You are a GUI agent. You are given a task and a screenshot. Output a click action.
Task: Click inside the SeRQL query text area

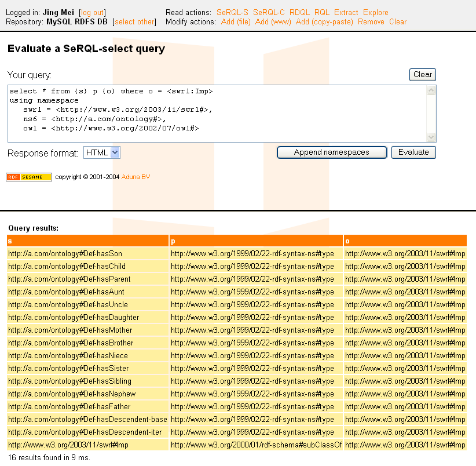tap(217, 113)
